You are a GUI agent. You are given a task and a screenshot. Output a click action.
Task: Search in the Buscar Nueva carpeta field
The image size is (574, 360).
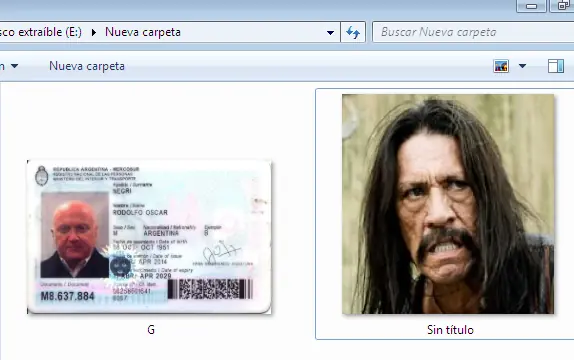pos(474,32)
